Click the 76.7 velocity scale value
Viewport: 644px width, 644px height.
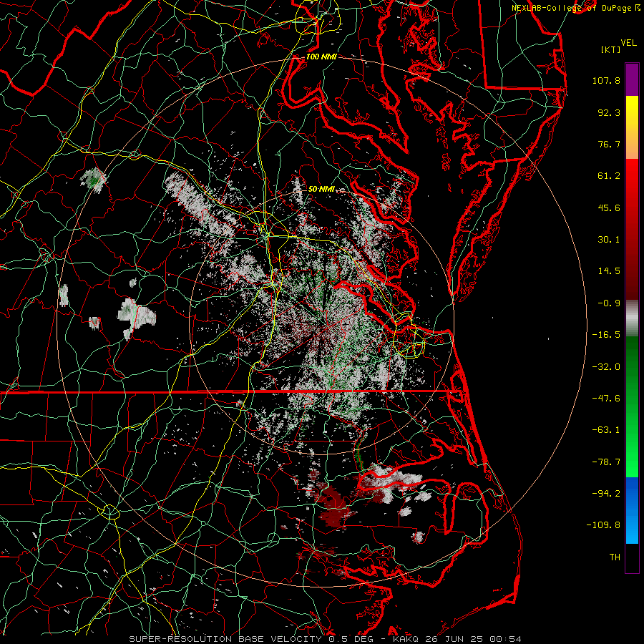click(x=609, y=144)
